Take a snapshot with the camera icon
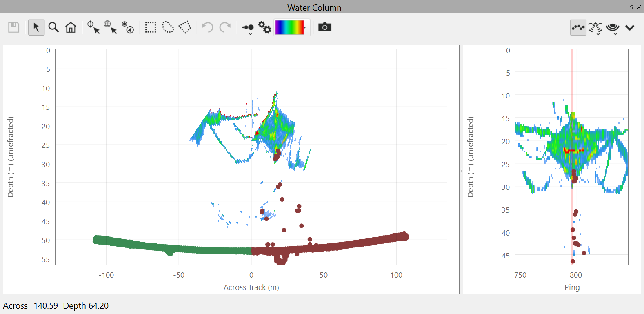 (324, 27)
